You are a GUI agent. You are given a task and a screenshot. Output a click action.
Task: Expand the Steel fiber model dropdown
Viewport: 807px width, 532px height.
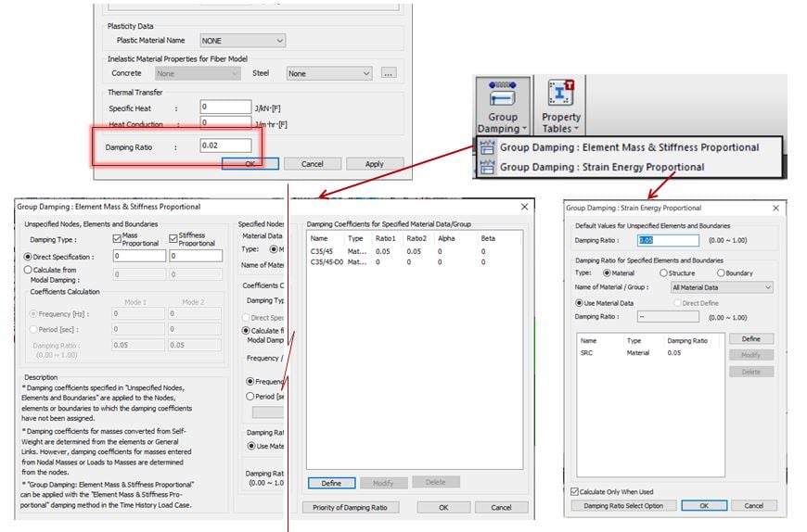[x=329, y=73]
